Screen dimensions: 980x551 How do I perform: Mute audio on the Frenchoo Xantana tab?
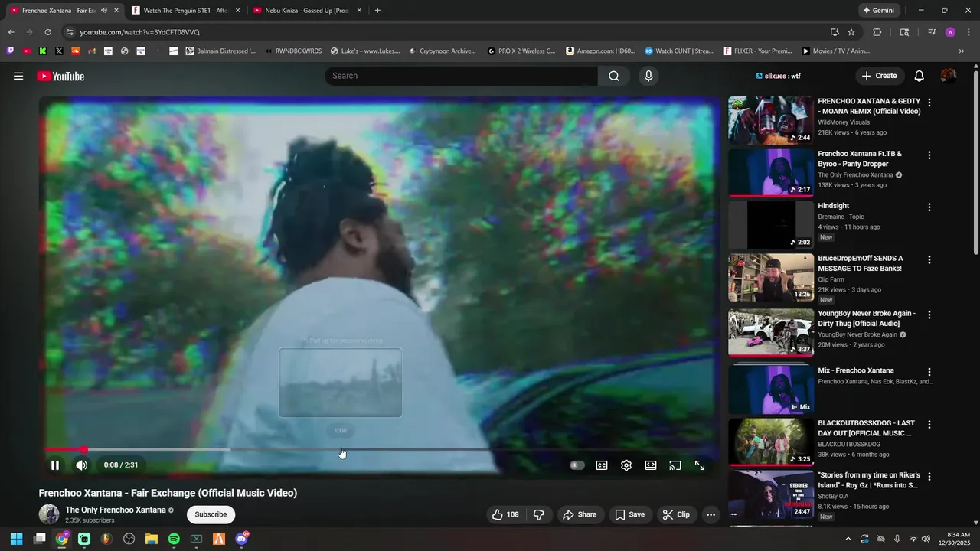pyautogui.click(x=104, y=11)
